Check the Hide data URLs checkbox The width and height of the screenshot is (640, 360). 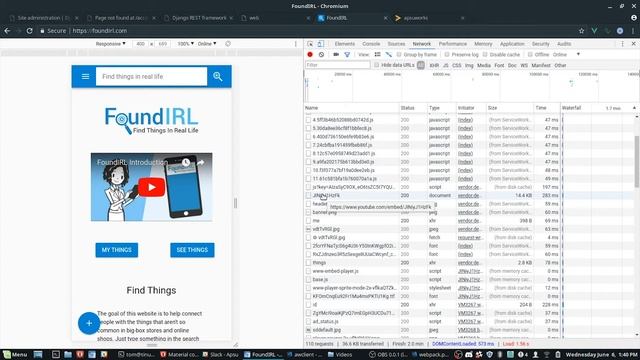pyautogui.click(x=376, y=65)
